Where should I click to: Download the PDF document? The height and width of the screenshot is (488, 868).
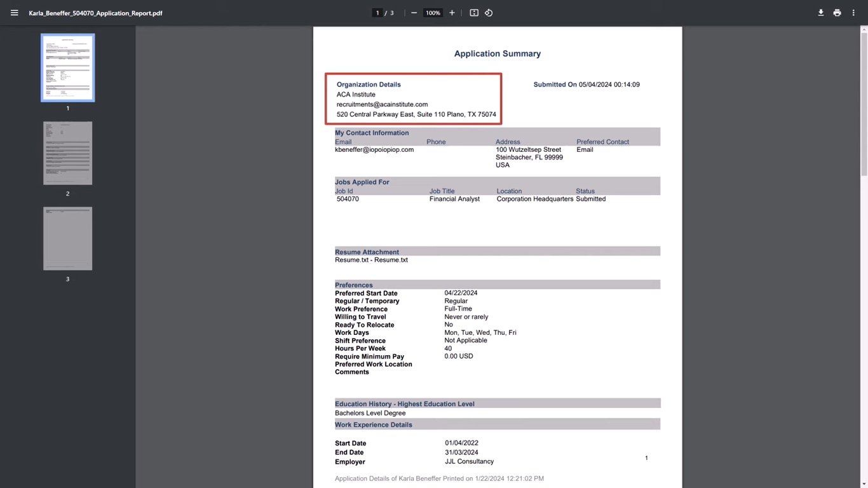click(x=821, y=13)
